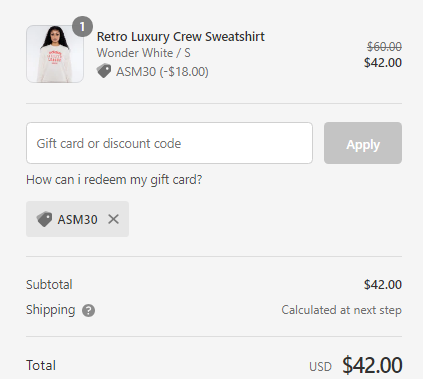Screen dimensions: 423x379
Task: Click the sweatshirt product thumbnail
Action: pyautogui.click(x=55, y=54)
